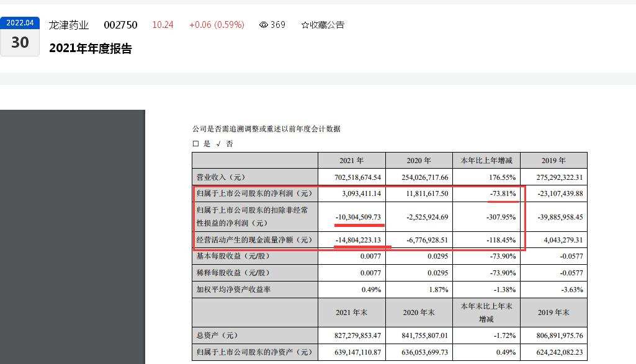636x364 pixels.
Task: Click the -1.38% change cell
Action: tap(504, 290)
